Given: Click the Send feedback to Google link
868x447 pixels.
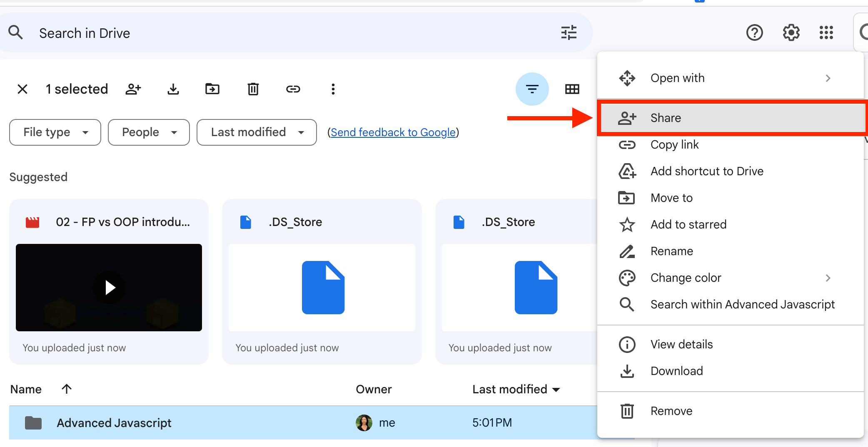Looking at the screenshot, I should coord(393,132).
